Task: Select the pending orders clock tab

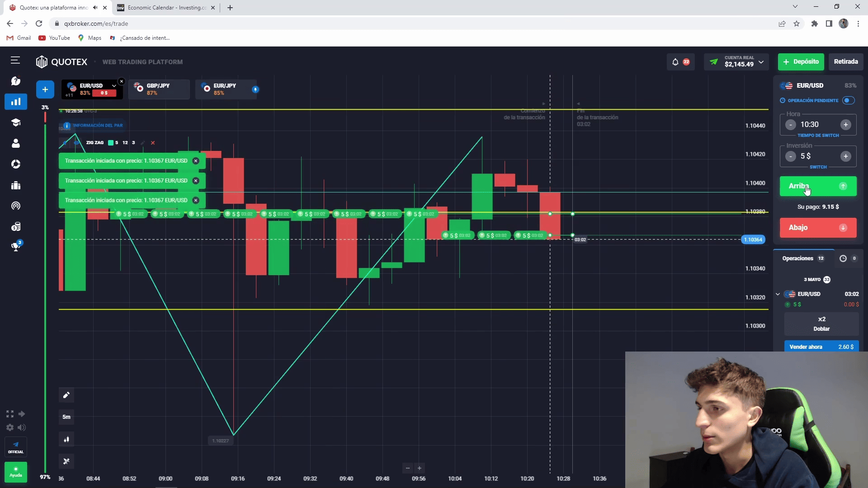Action: pos(849,258)
